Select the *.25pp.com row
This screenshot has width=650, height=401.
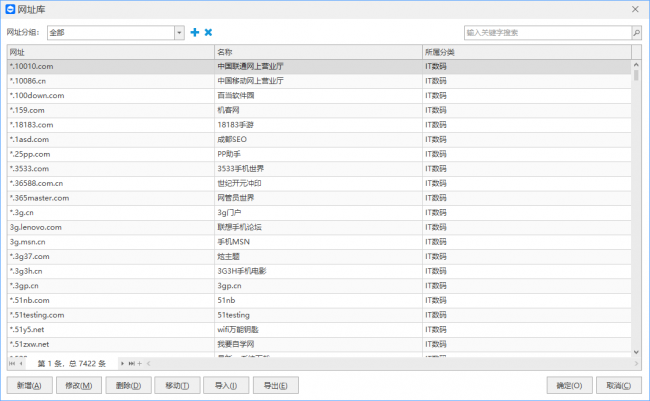click(319, 154)
